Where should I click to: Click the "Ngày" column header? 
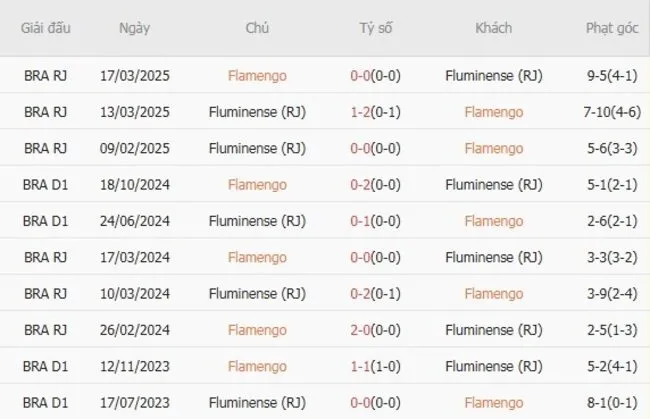coord(134,28)
